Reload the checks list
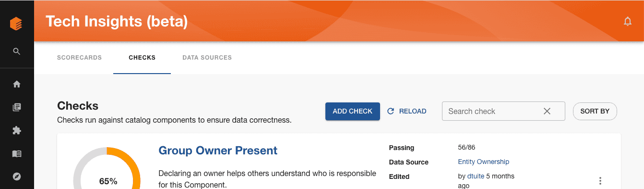This screenshot has height=189, width=644. coord(407,111)
